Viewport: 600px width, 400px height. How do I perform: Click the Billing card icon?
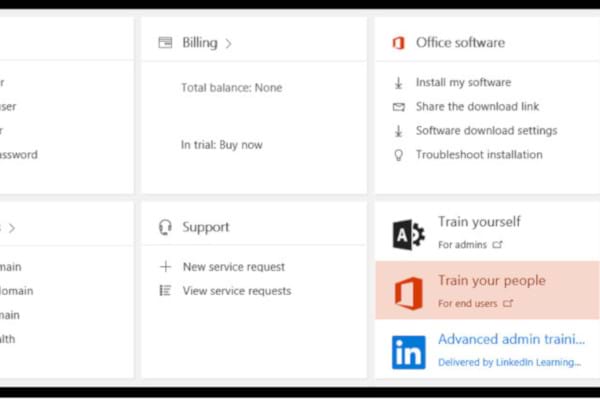click(165, 42)
